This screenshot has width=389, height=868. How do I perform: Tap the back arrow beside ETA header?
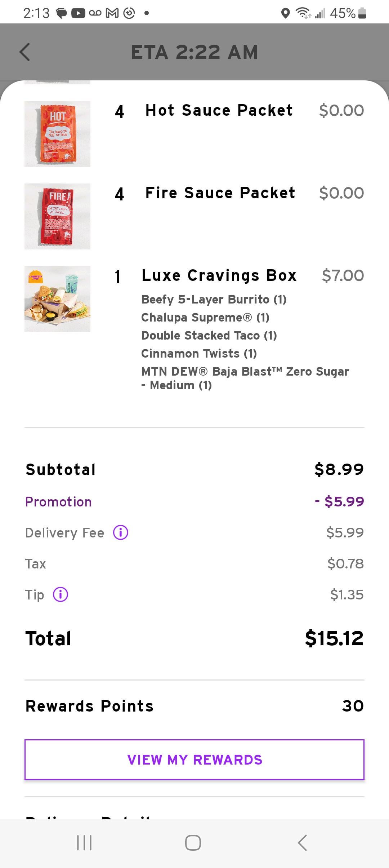pyautogui.click(x=24, y=52)
